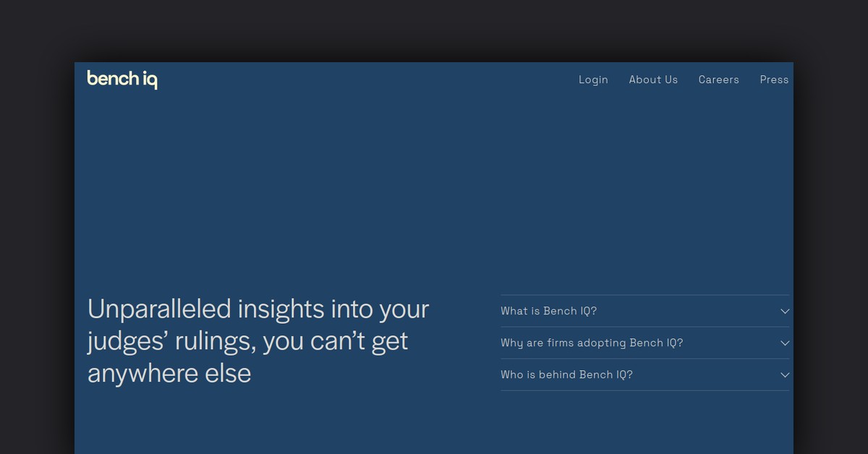The width and height of the screenshot is (868, 454).
Task: Click the chevron beside "What is Bench IQ?"
Action: click(x=785, y=311)
